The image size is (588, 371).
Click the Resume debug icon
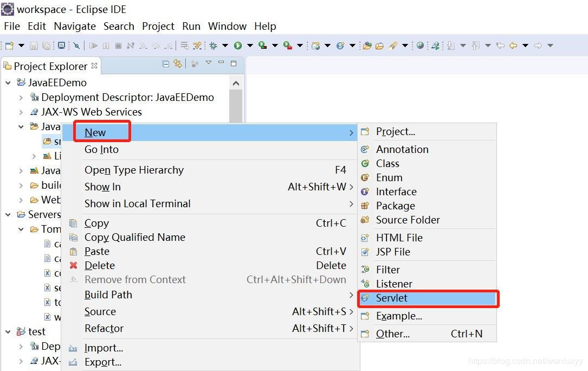[x=93, y=46]
